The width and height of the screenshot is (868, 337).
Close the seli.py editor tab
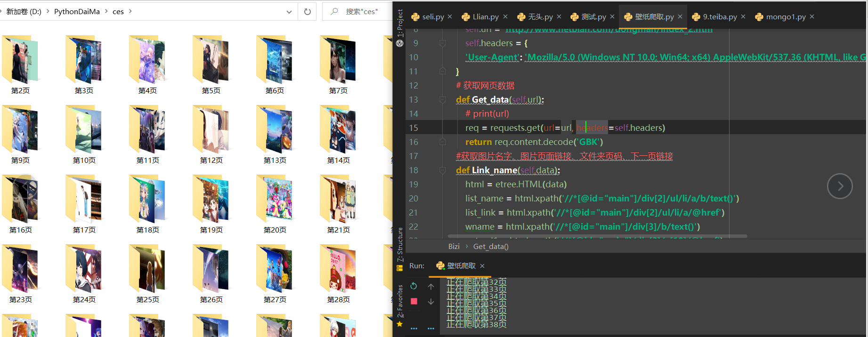pyautogui.click(x=450, y=16)
